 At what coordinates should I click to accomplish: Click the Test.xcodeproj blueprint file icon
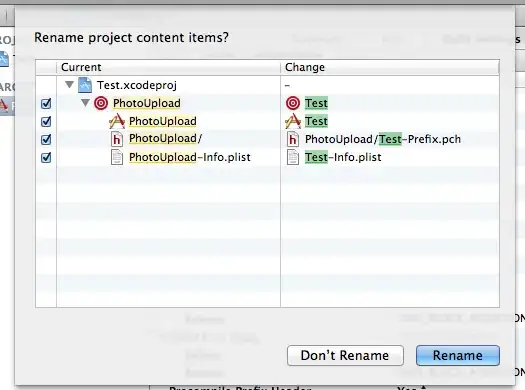pyautogui.click(x=85, y=85)
